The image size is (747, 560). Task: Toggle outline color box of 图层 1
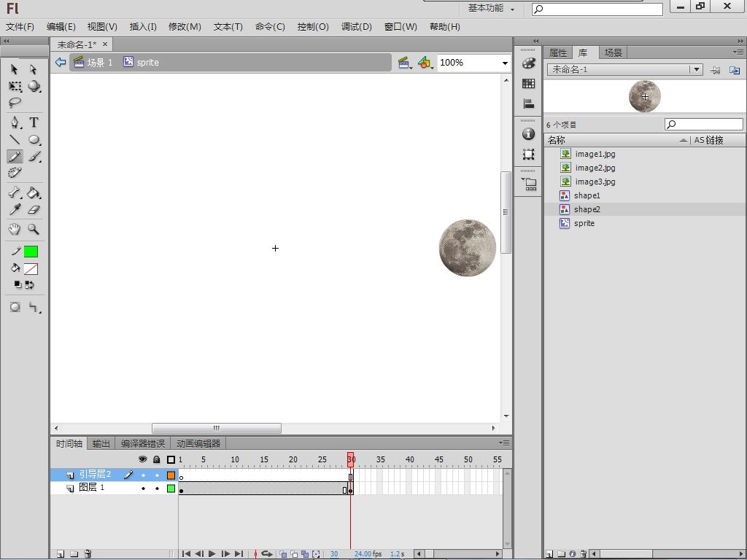(x=171, y=489)
